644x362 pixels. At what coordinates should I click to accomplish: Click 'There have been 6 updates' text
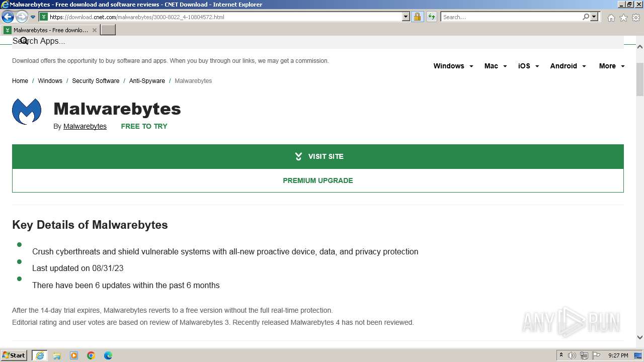[126, 286]
